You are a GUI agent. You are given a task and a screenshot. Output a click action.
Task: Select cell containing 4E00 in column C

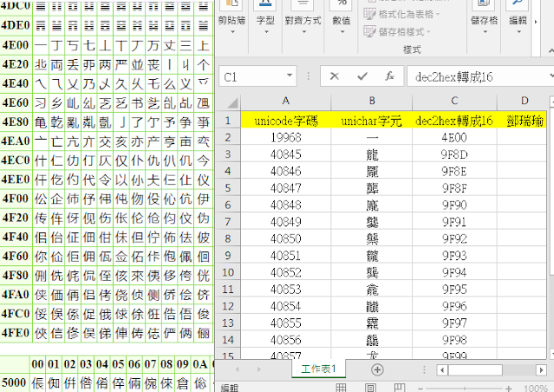click(x=454, y=138)
